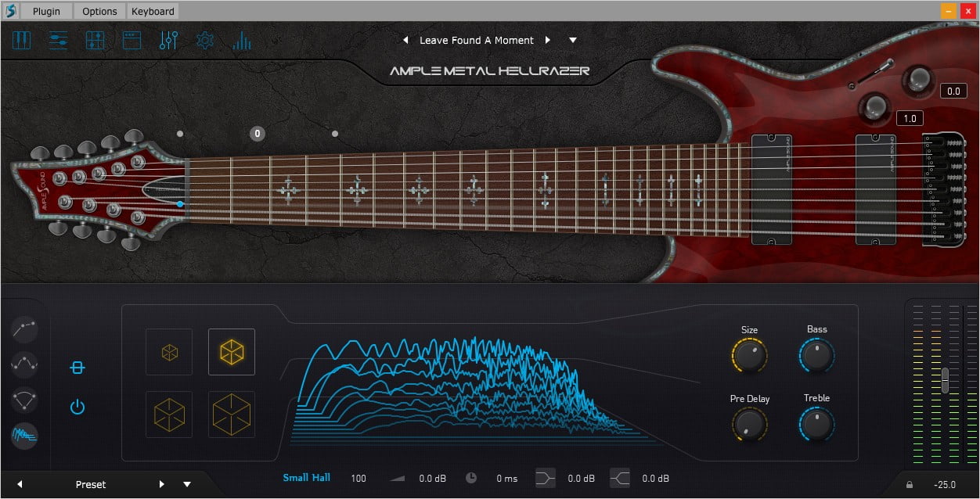
Task: Click the clock icon next to 0 ms
Action: pyautogui.click(x=471, y=478)
